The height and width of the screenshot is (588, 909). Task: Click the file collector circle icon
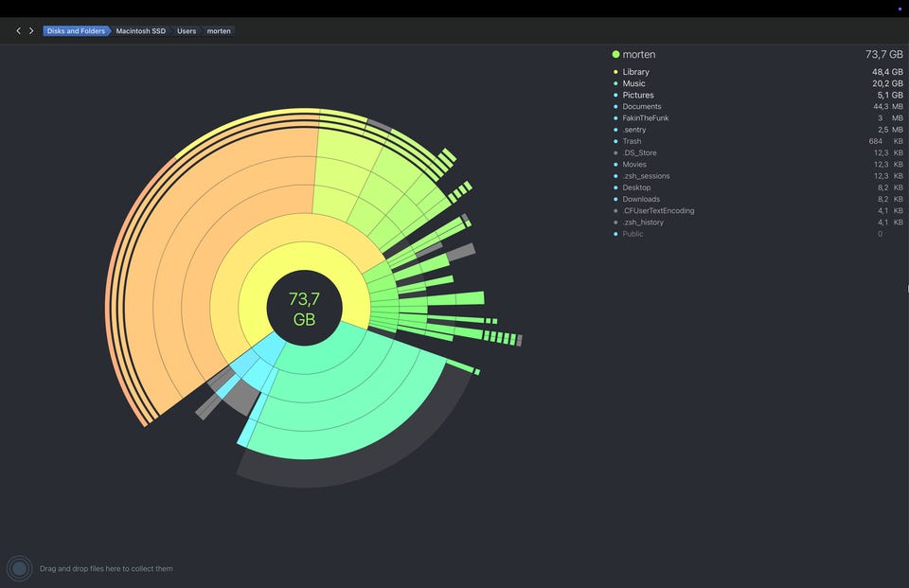click(x=19, y=569)
